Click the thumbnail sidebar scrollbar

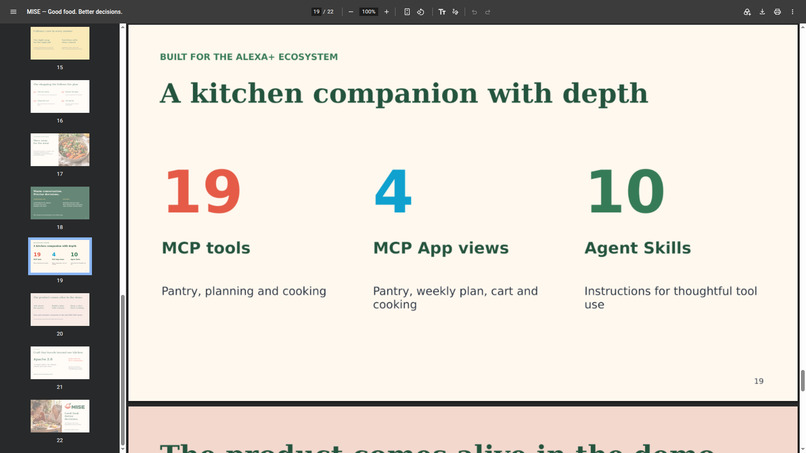[x=123, y=370]
